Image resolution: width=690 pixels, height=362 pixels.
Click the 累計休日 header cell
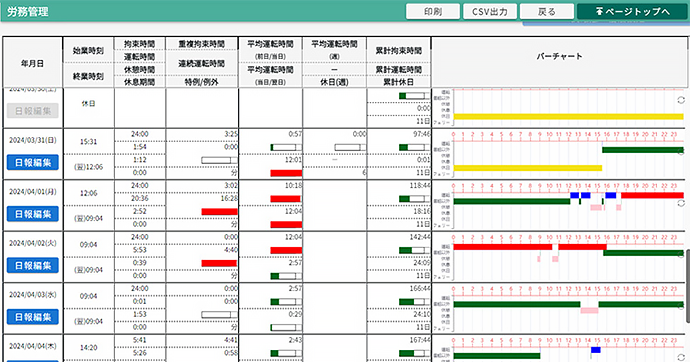[x=399, y=82]
